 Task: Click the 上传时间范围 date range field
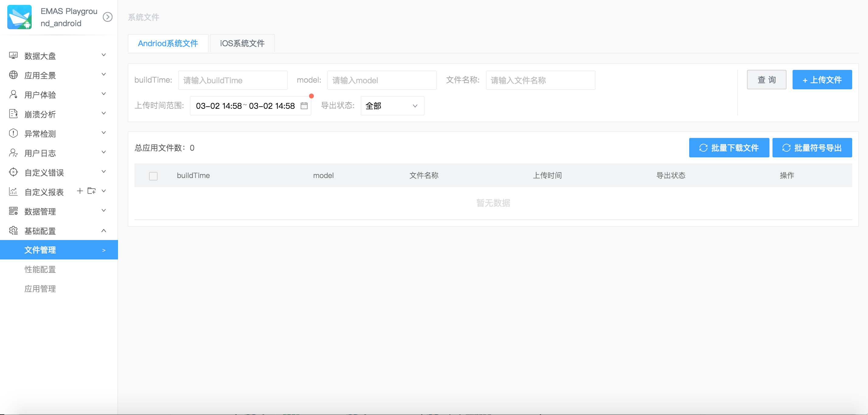(250, 106)
